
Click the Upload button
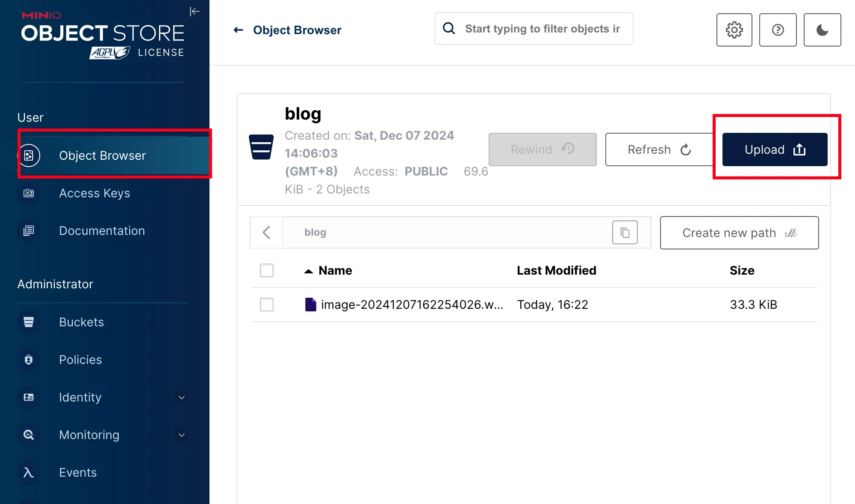tap(775, 149)
